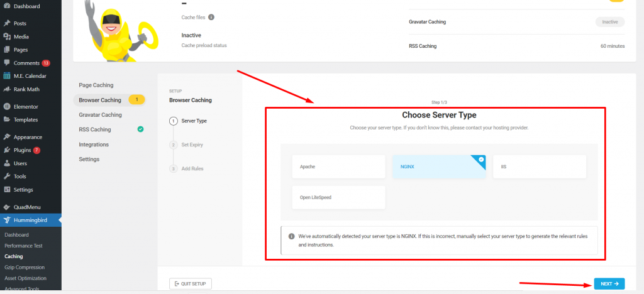Select Open LiteSpeed server type

339,197
